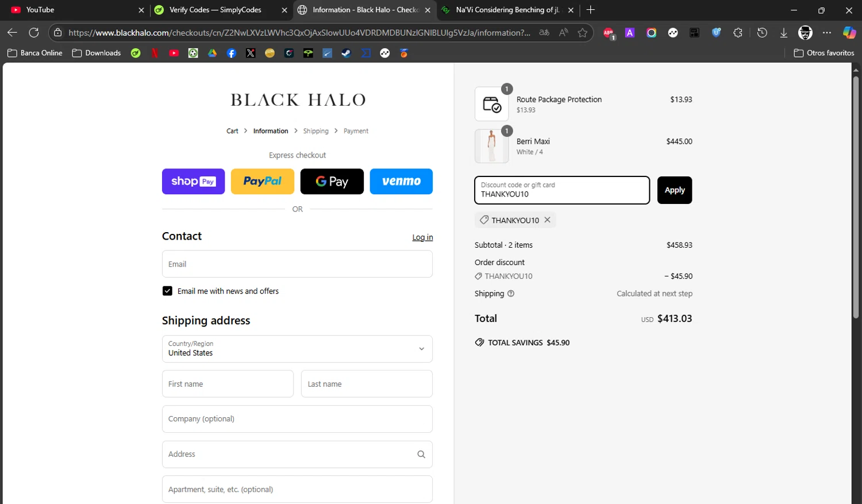This screenshot has height=504, width=862.
Task: Expand the Country/Region dropdown
Action: (x=297, y=349)
